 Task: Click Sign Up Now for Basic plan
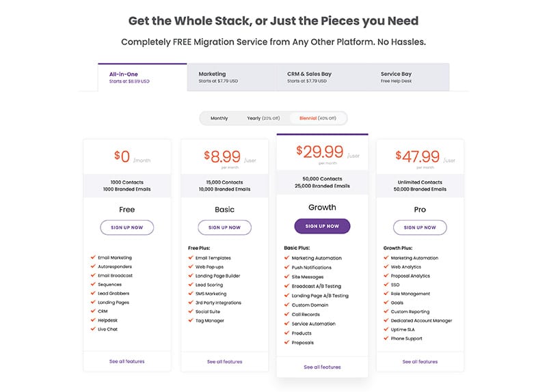(225, 227)
